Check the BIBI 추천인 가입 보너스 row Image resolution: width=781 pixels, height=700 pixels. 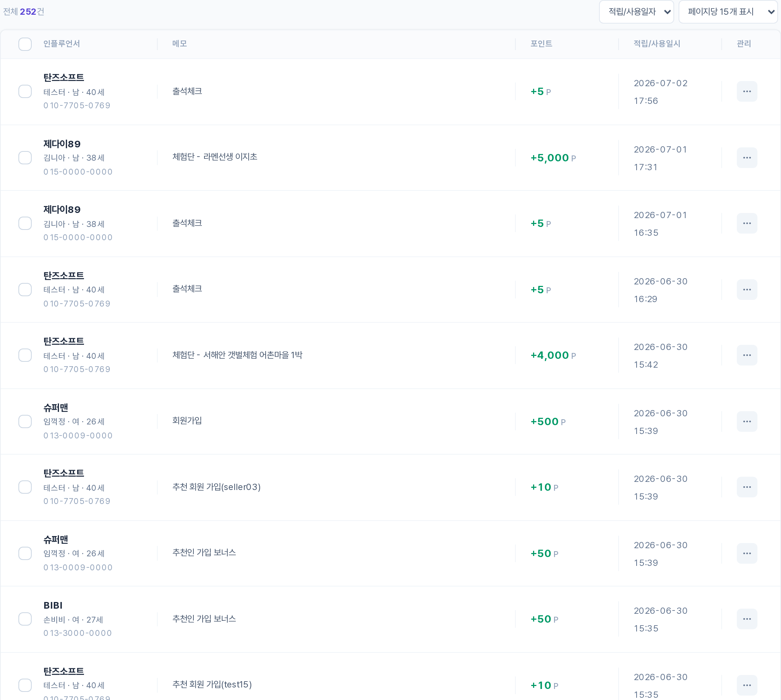tap(25, 619)
